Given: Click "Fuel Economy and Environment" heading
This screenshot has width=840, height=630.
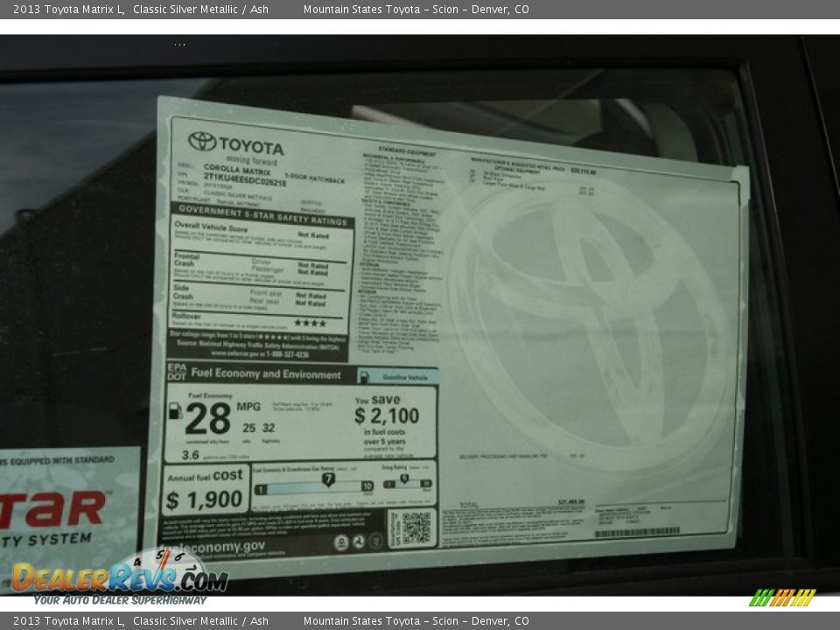Looking at the screenshot, I should [x=266, y=374].
